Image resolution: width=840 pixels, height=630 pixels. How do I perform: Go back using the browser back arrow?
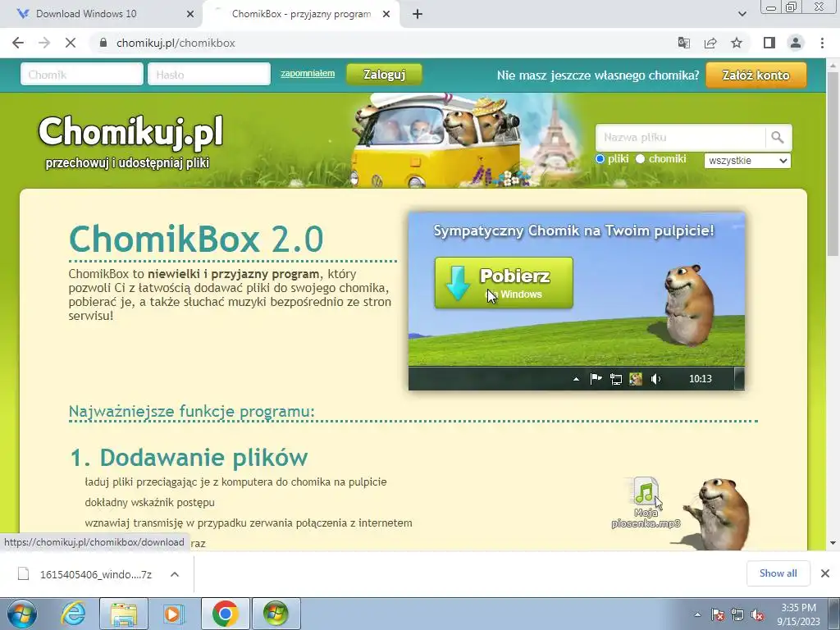[18, 43]
